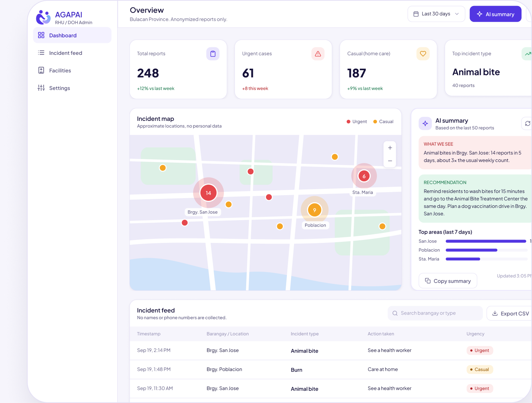The image size is (532, 403).
Task: Click the Care at home action cell
Action: tap(383, 369)
